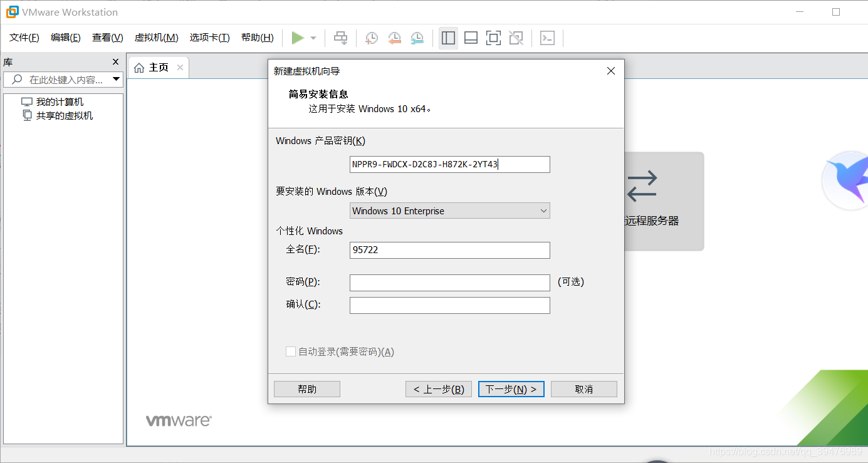The height and width of the screenshot is (463, 868).
Task: Toggle the thumbnail bar view icon
Action: pos(471,38)
